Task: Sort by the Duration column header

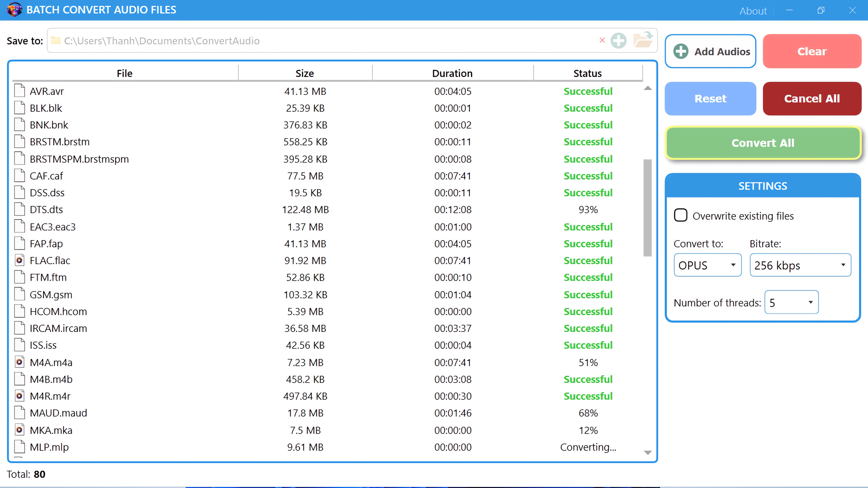Action: tap(452, 73)
